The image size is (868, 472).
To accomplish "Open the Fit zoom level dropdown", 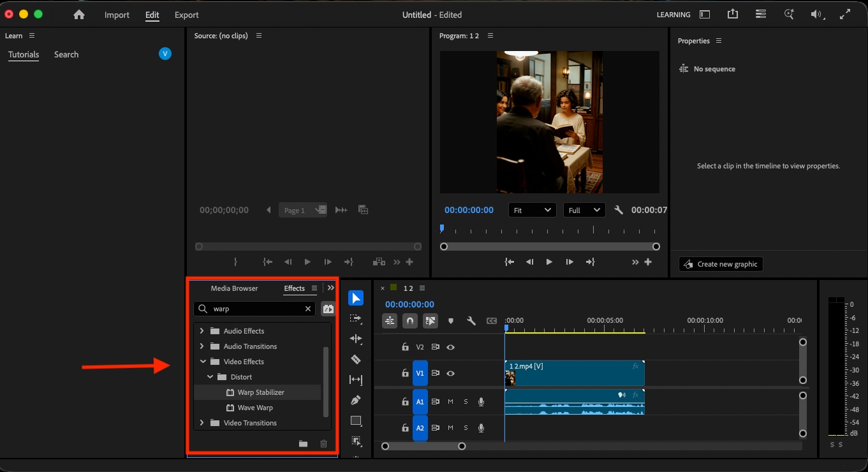I will click(x=532, y=210).
